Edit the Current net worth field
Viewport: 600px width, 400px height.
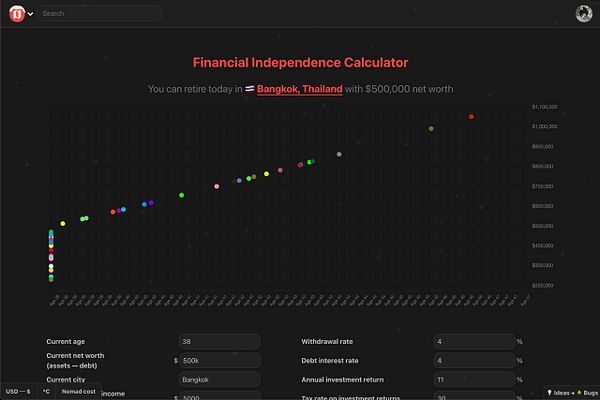tap(220, 361)
